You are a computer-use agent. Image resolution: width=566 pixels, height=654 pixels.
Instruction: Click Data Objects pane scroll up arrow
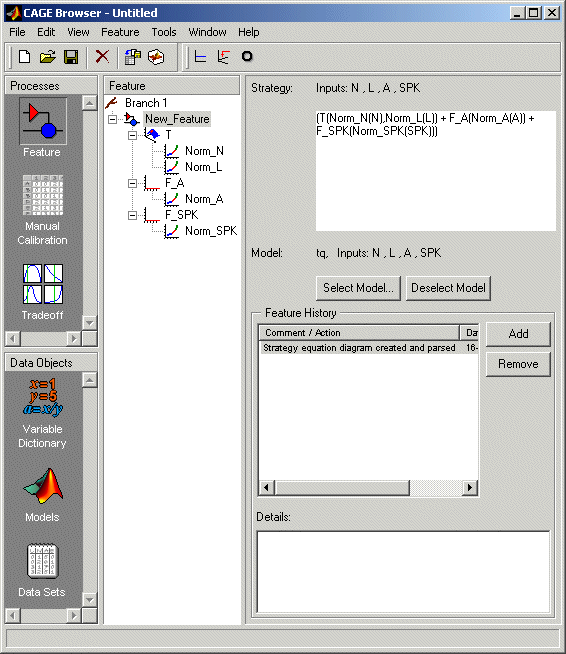(90, 380)
